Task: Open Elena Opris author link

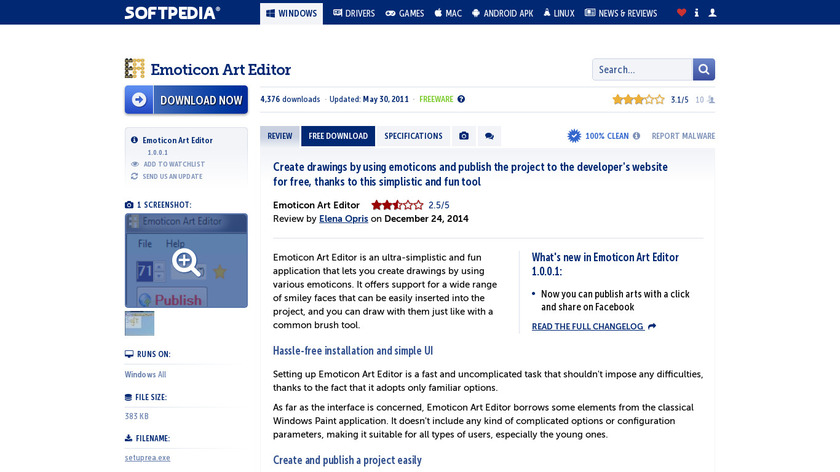Action: pos(343,219)
